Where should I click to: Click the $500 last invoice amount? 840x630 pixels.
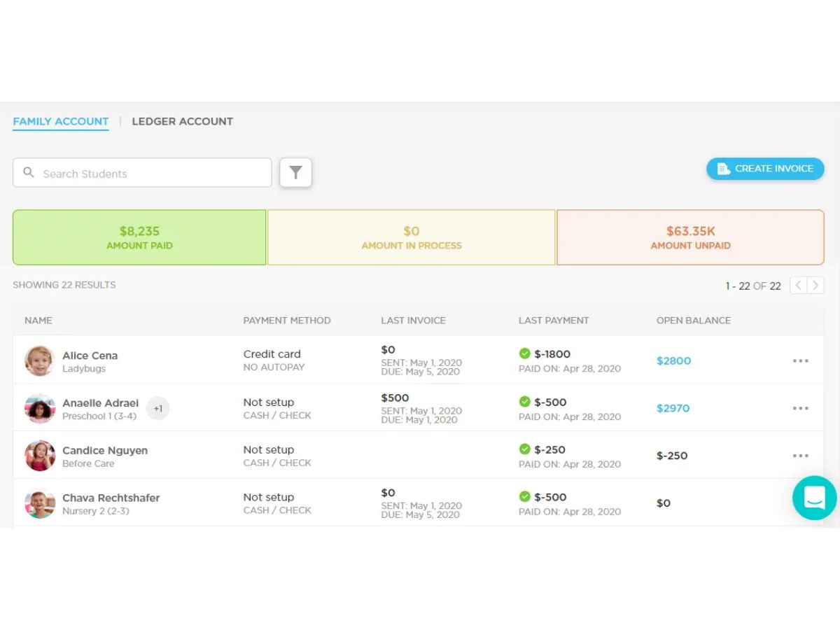tap(395, 398)
